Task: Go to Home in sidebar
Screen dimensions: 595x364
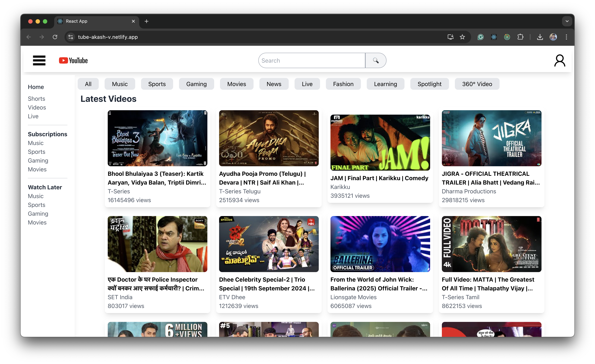Action: [x=36, y=87]
